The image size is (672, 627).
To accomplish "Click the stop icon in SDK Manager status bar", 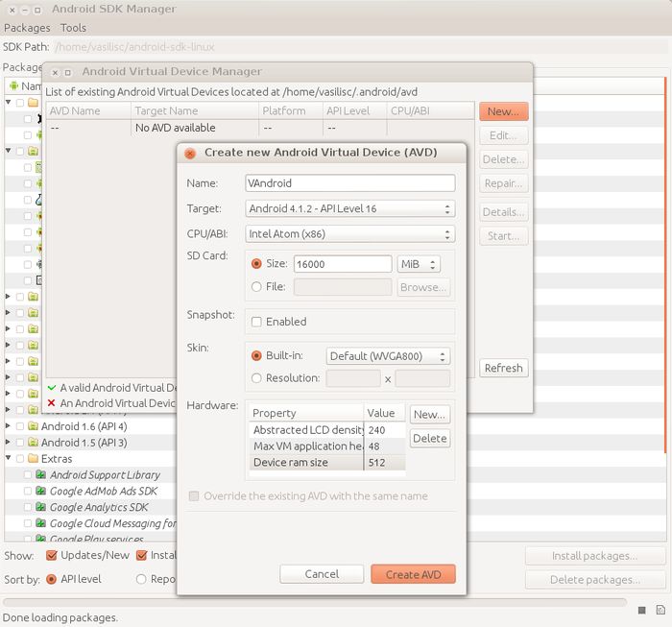I will (x=641, y=610).
